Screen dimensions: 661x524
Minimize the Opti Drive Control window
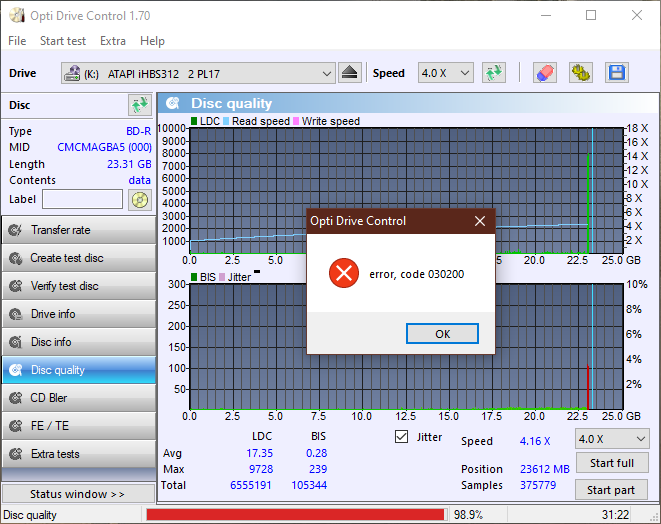click(x=546, y=15)
